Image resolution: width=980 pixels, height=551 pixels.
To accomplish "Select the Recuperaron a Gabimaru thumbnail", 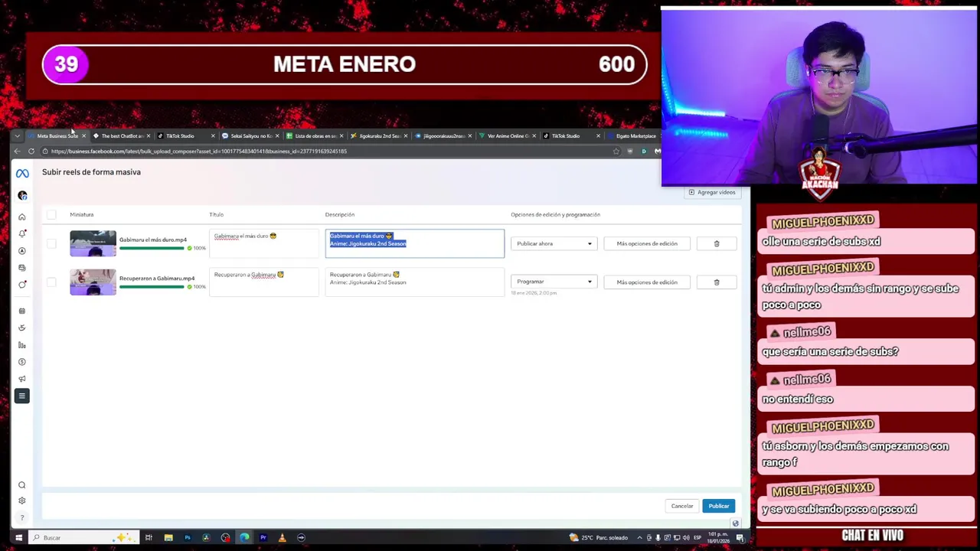I will (x=93, y=282).
